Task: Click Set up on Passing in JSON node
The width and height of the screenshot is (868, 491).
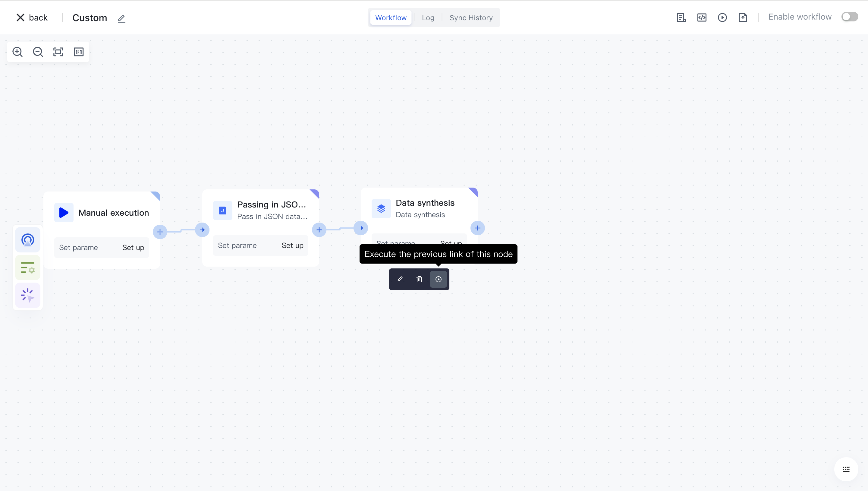Action: (x=292, y=245)
